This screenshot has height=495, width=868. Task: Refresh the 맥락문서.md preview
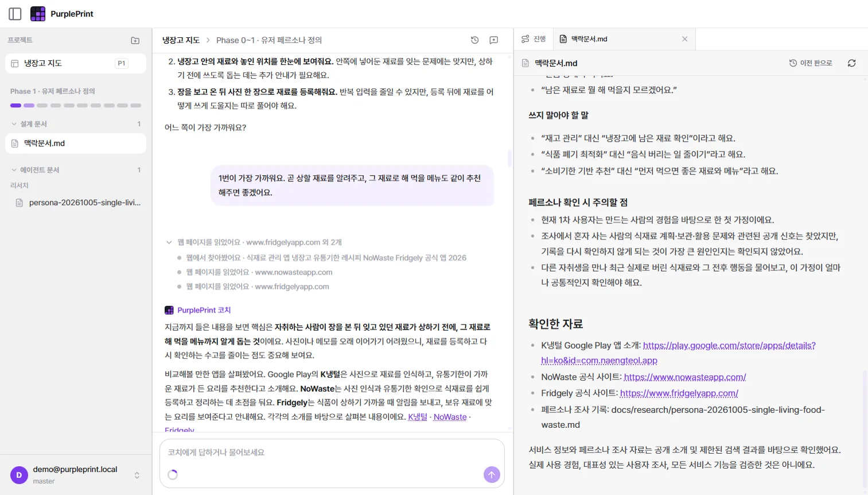tap(852, 63)
